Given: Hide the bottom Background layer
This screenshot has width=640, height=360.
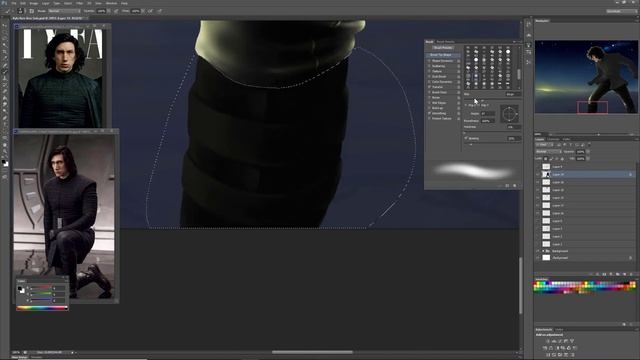Looking at the screenshot, I should [x=538, y=258].
